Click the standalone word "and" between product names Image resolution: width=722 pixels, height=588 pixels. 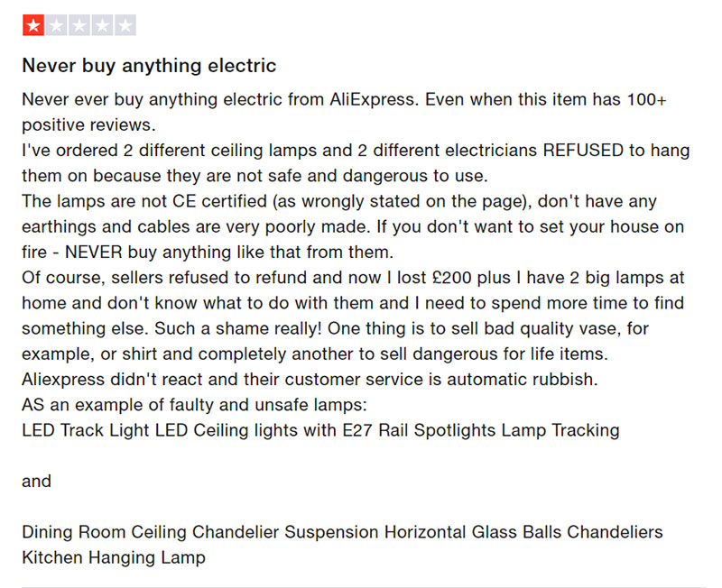pyautogui.click(x=37, y=481)
